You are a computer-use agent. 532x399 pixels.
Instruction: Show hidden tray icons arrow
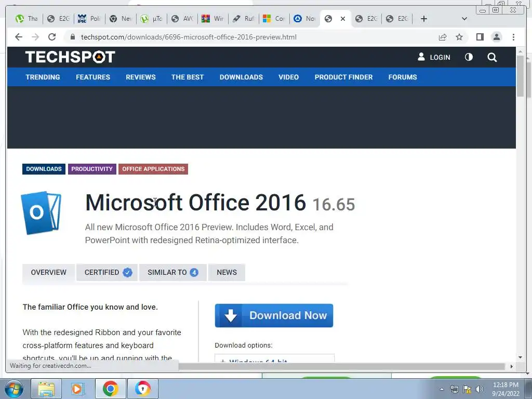coord(442,389)
